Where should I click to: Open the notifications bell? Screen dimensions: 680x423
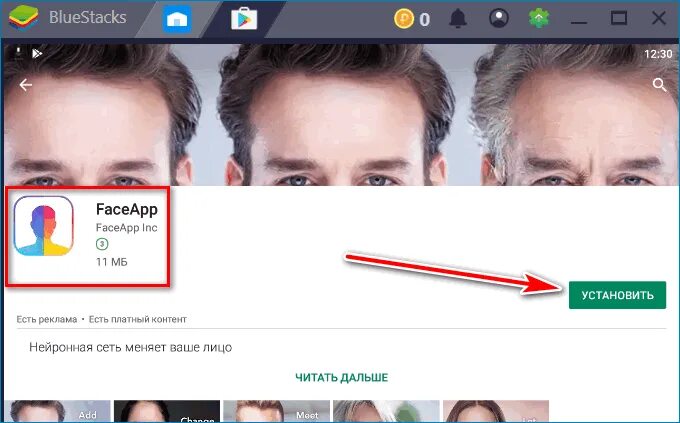click(458, 18)
